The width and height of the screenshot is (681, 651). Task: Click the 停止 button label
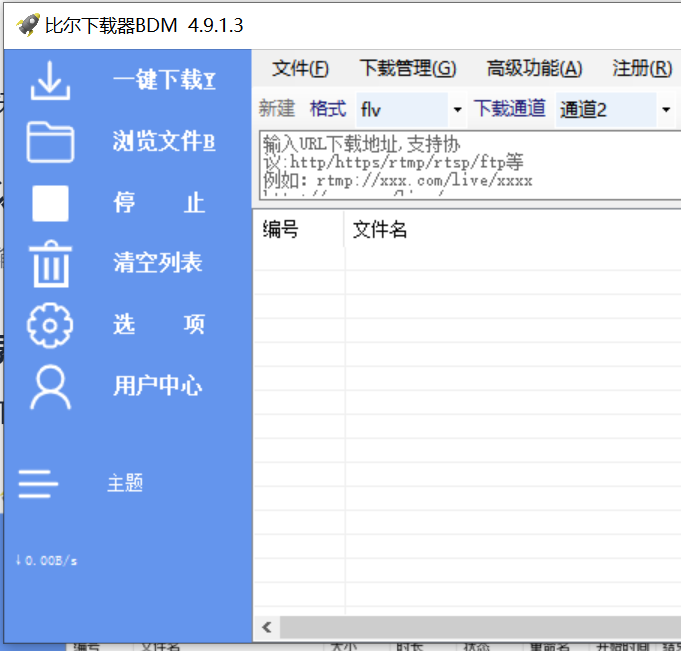click(x=159, y=202)
